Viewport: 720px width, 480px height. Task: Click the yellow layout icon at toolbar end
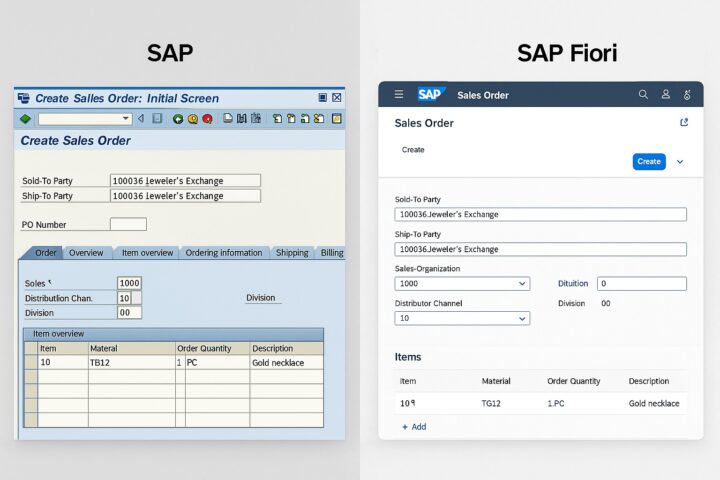[337, 119]
